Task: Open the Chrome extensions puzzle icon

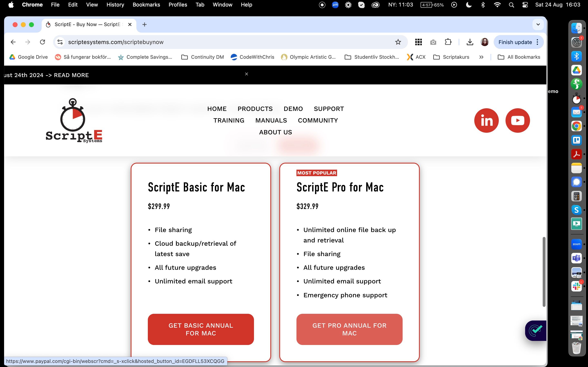Action: click(448, 42)
